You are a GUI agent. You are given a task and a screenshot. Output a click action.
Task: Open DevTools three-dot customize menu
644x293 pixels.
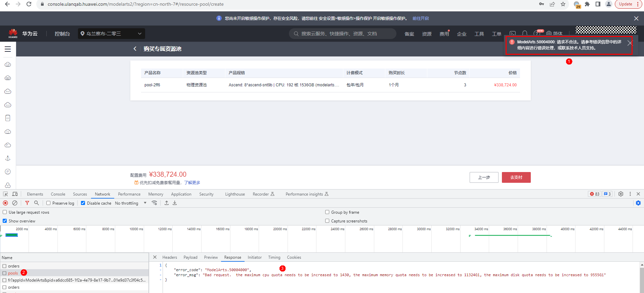pyautogui.click(x=630, y=194)
